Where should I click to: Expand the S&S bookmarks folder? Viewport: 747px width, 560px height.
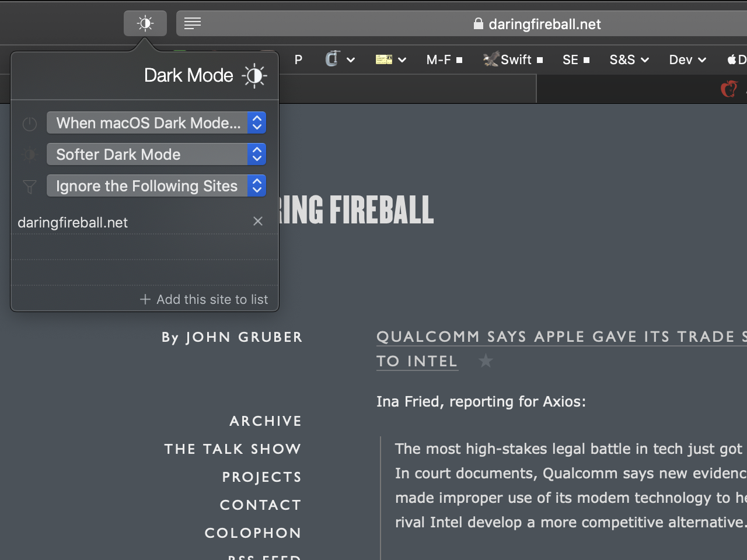[x=629, y=60]
